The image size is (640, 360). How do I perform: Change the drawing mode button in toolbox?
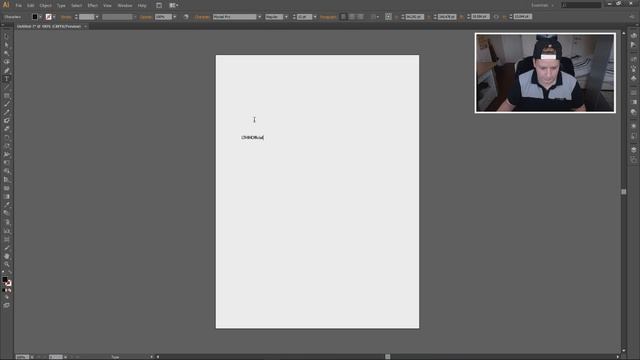point(7,297)
